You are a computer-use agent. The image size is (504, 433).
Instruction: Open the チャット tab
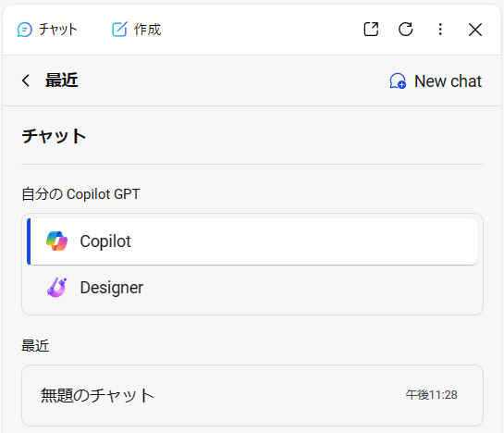pyautogui.click(x=47, y=30)
